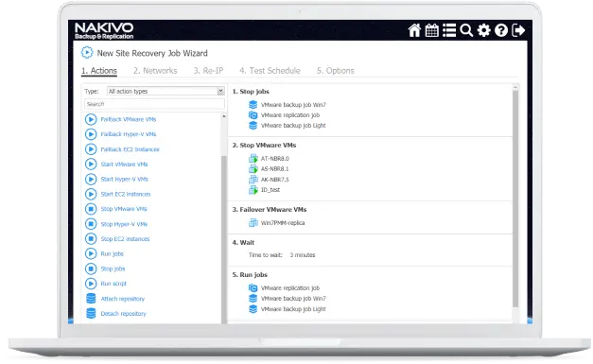Select the Win7PMM-replica VM item
This screenshot has width=593, height=364.
[x=283, y=223]
